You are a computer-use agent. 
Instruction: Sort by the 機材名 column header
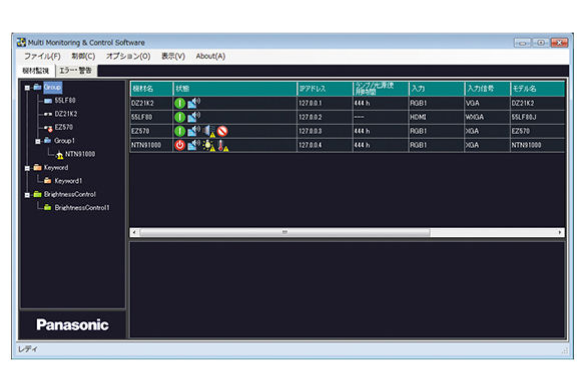click(x=151, y=89)
